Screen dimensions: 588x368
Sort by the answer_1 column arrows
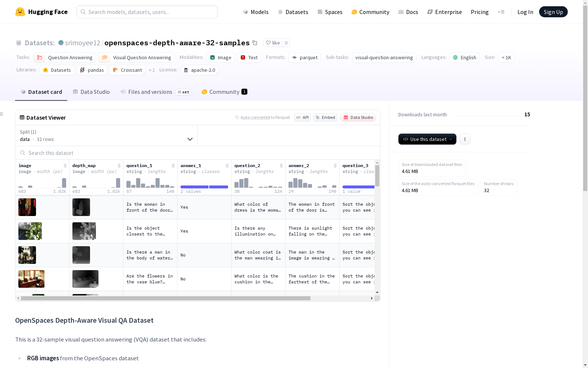coord(227,166)
